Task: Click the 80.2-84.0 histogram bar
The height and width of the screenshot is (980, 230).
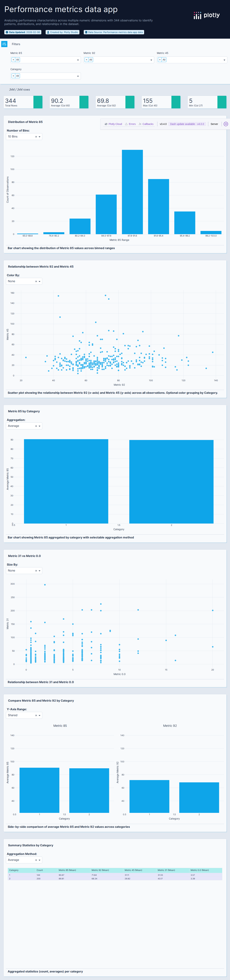Action: 80,226
